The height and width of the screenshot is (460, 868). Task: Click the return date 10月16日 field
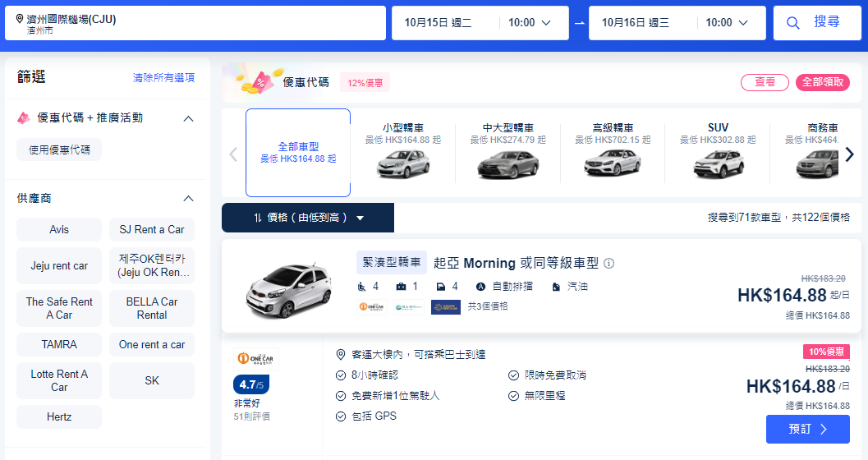tap(636, 23)
